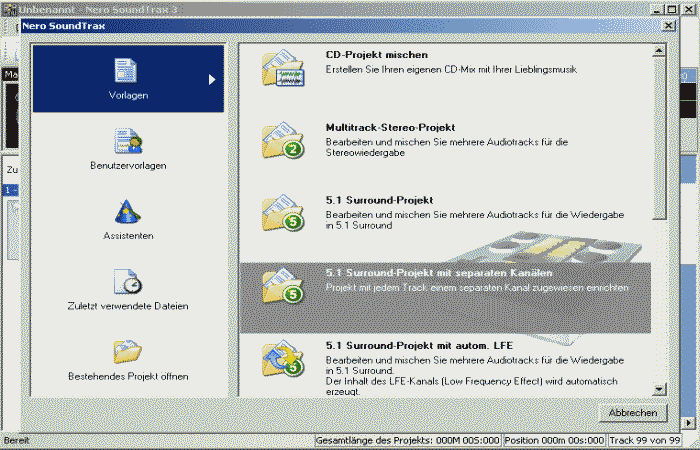Image resolution: width=700 pixels, height=450 pixels.
Task: Open the Benutzervorlagen user templates icon
Action: [127, 141]
